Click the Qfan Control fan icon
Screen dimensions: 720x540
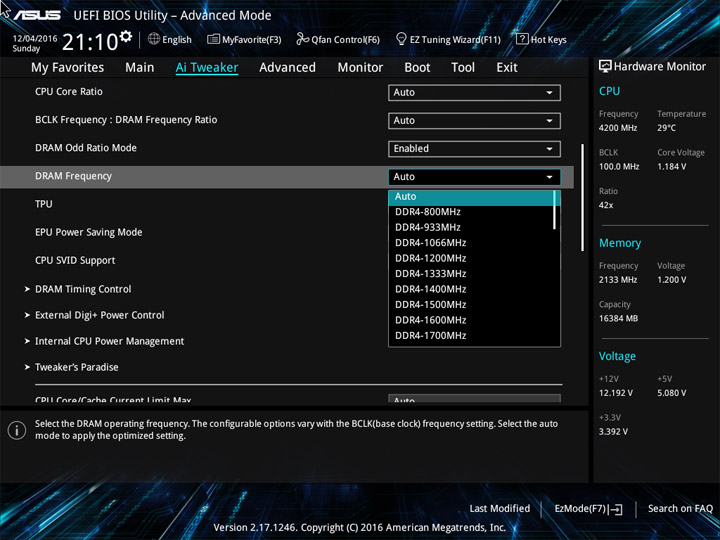point(302,39)
